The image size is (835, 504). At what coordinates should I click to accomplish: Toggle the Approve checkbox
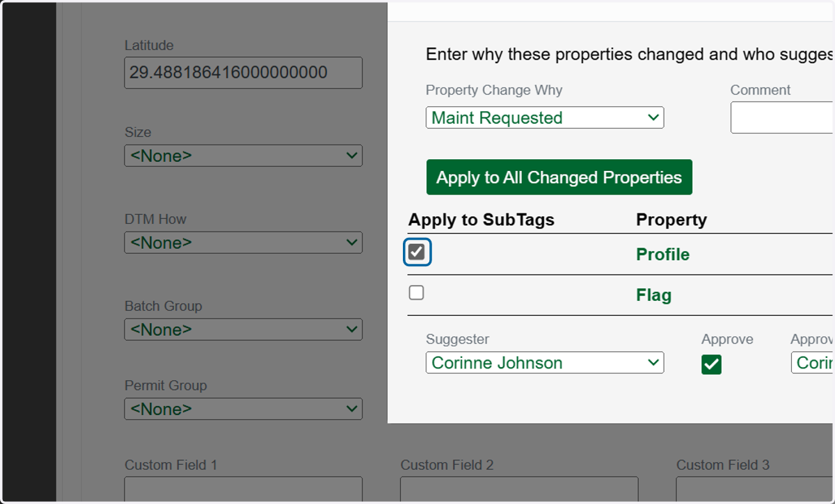tap(711, 364)
